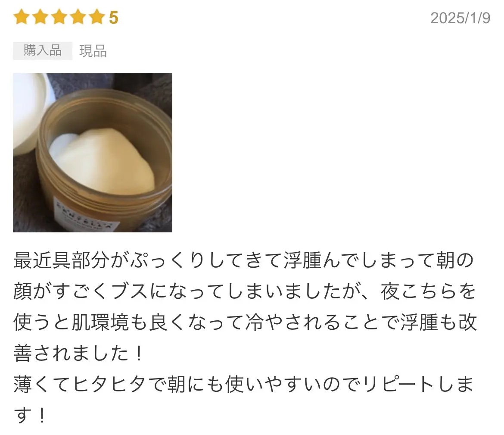
Task: Click the first gold rating star
Action: pos(22,17)
